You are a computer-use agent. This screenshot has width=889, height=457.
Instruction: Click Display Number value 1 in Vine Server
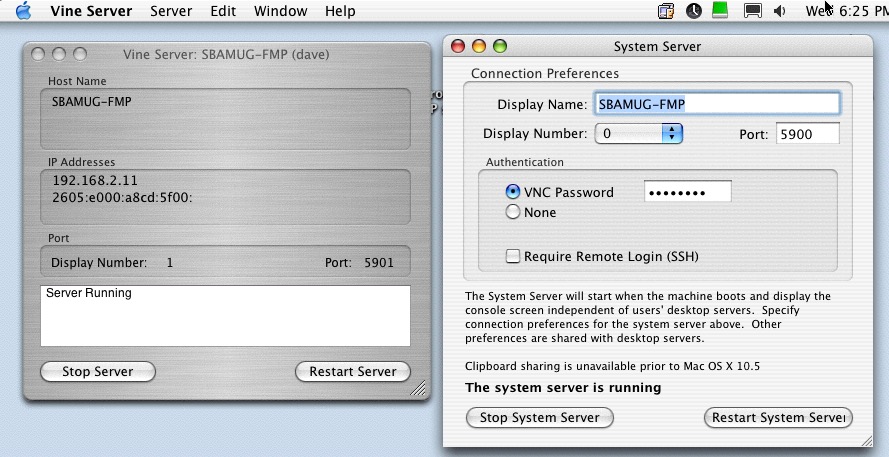(x=170, y=263)
